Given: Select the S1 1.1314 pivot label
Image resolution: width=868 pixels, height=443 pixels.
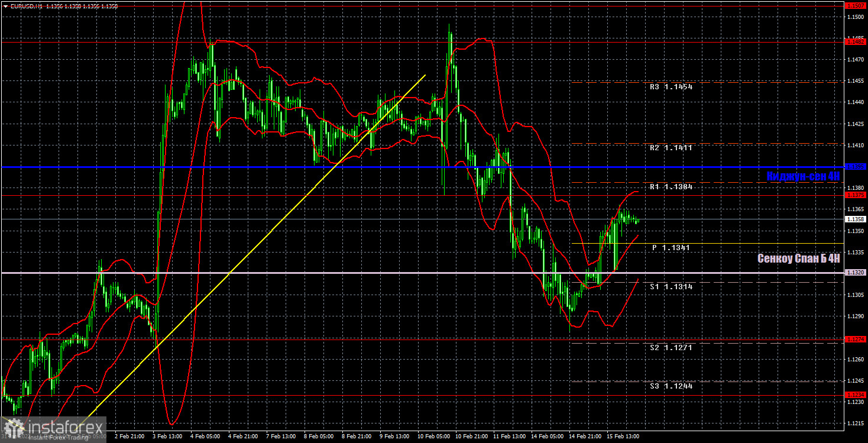Looking at the screenshot, I should coord(671,286).
